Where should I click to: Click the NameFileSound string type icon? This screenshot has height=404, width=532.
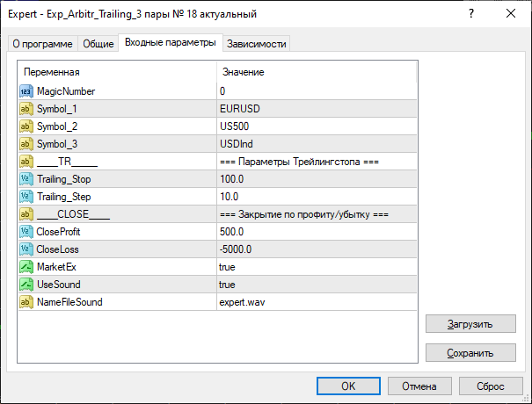tap(26, 302)
